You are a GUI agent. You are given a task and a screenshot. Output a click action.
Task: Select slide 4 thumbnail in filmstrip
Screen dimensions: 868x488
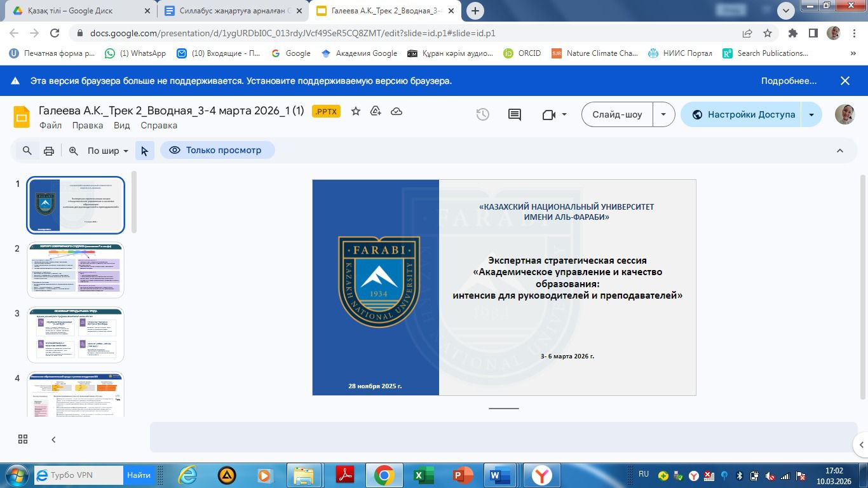coord(76,395)
